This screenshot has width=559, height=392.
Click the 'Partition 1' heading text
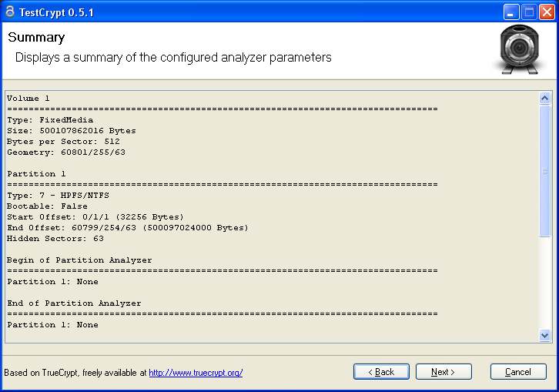pyautogui.click(x=36, y=174)
